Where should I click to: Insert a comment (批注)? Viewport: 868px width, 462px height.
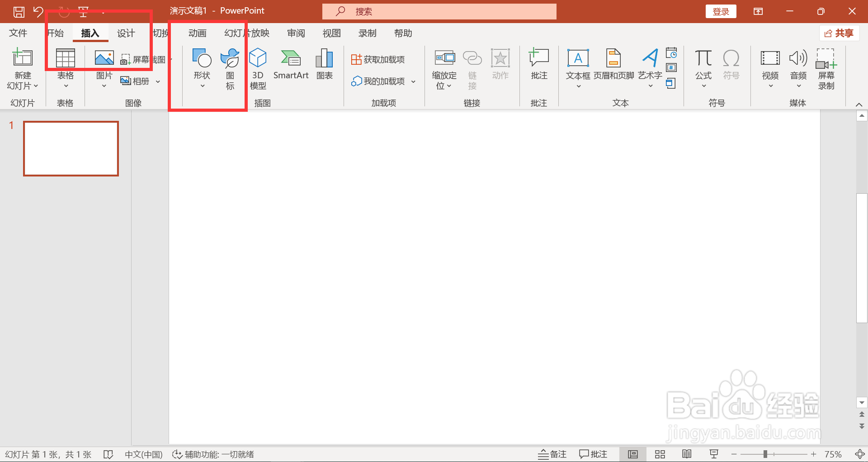pyautogui.click(x=539, y=64)
